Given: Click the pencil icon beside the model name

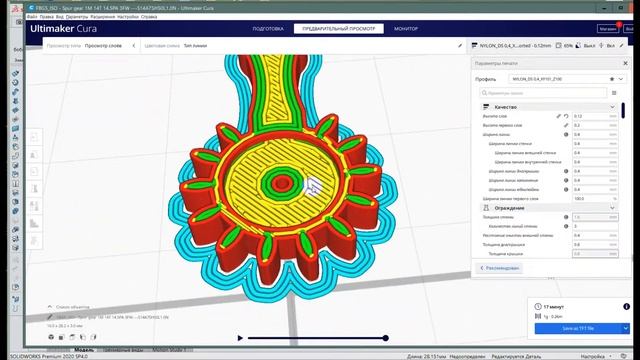Looking at the screenshot, I should [x=50, y=317].
